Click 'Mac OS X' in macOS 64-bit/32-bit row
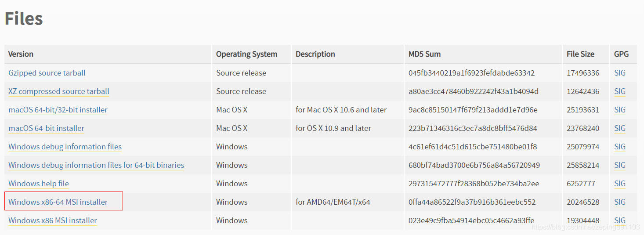Screen dimensions: 644x235 point(232,110)
